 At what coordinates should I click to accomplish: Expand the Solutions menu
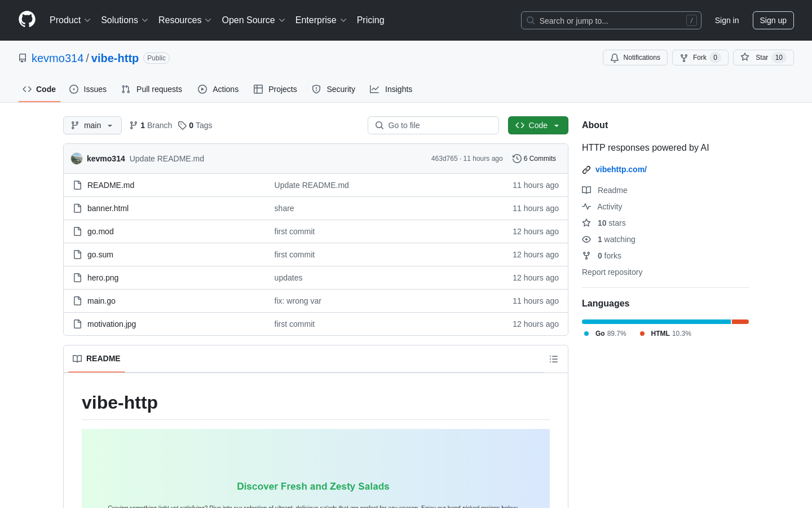125,20
